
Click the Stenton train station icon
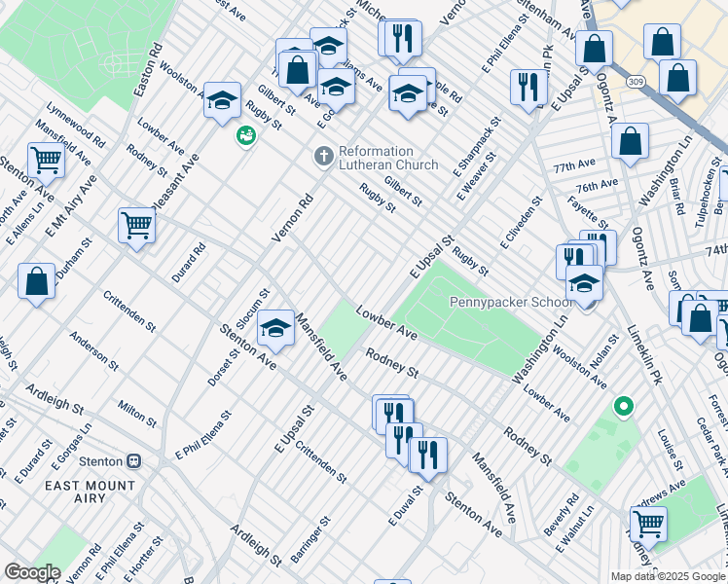pyautogui.click(x=134, y=461)
